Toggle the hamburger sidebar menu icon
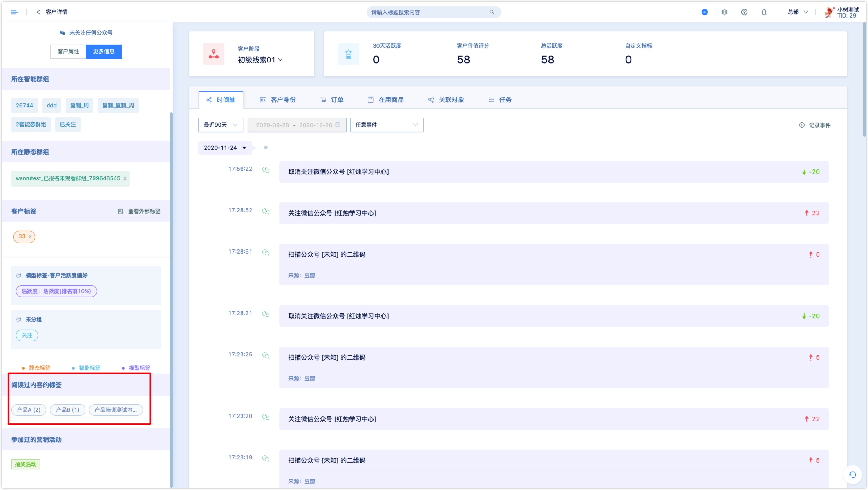The width and height of the screenshot is (868, 490). [x=14, y=12]
